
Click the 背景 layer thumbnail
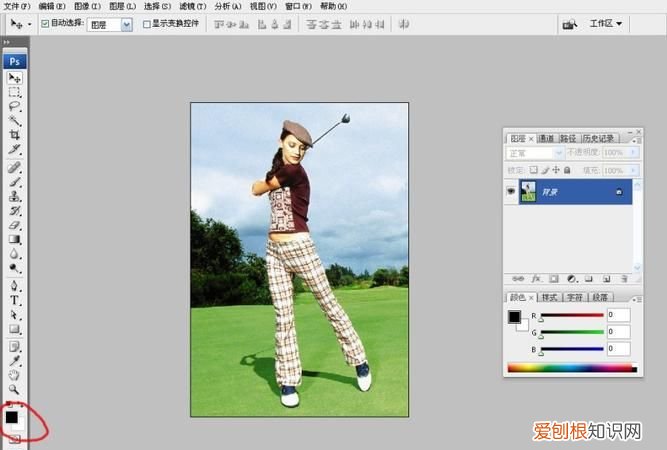pos(528,191)
